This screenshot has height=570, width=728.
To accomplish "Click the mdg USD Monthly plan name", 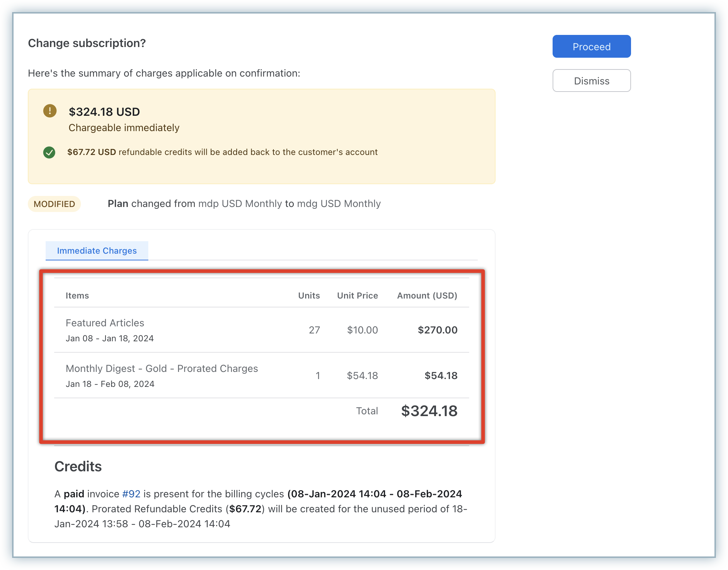I will (339, 204).
